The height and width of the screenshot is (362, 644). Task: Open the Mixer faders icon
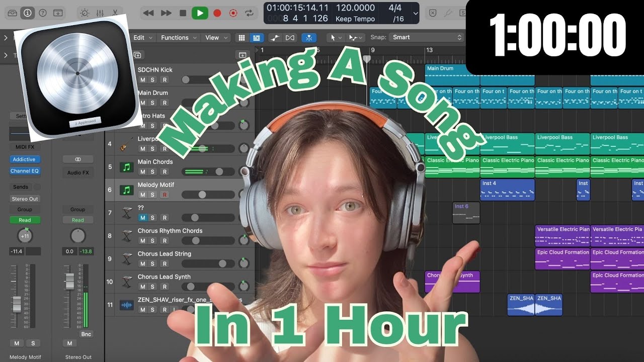[100, 13]
